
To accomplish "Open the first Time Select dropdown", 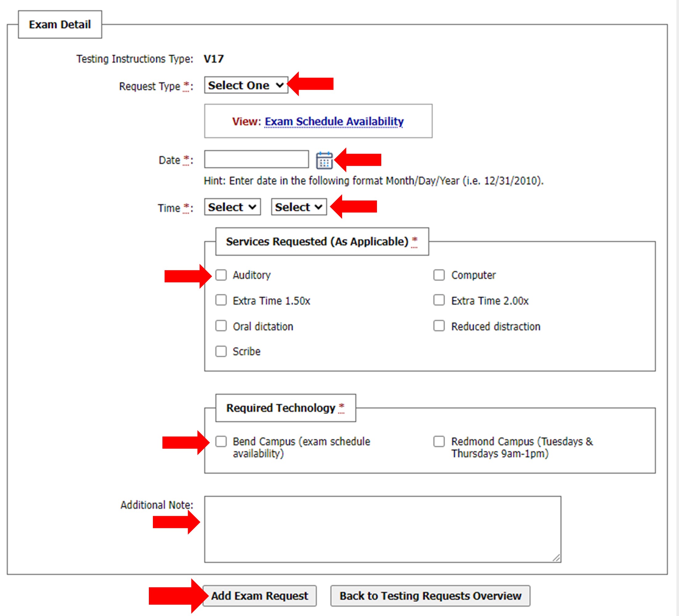I will pyautogui.click(x=232, y=207).
